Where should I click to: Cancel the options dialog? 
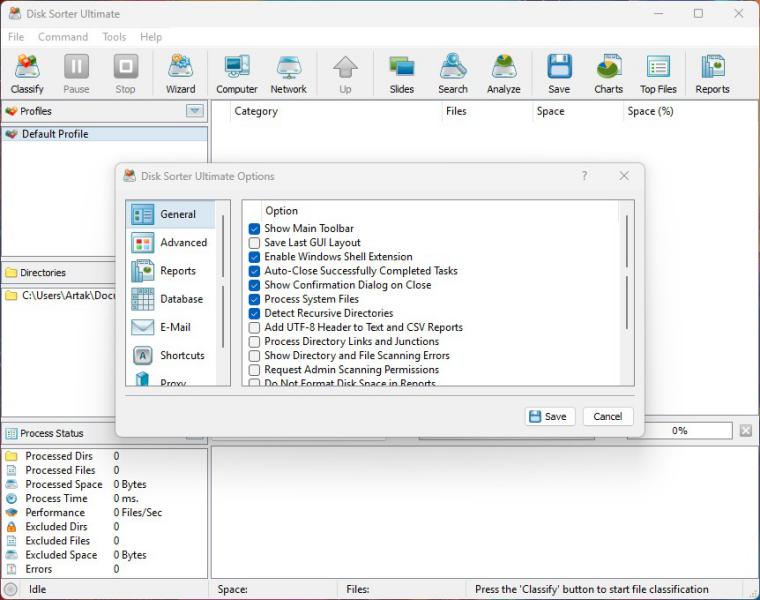[x=607, y=416]
